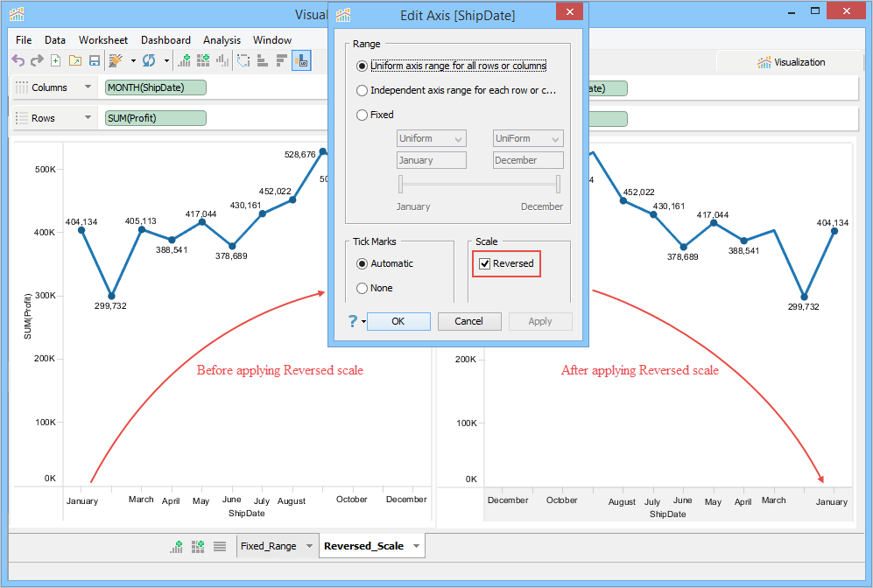Screen dimensions: 873x588
Task: Select Independent axis range radio button
Action: 362,90
